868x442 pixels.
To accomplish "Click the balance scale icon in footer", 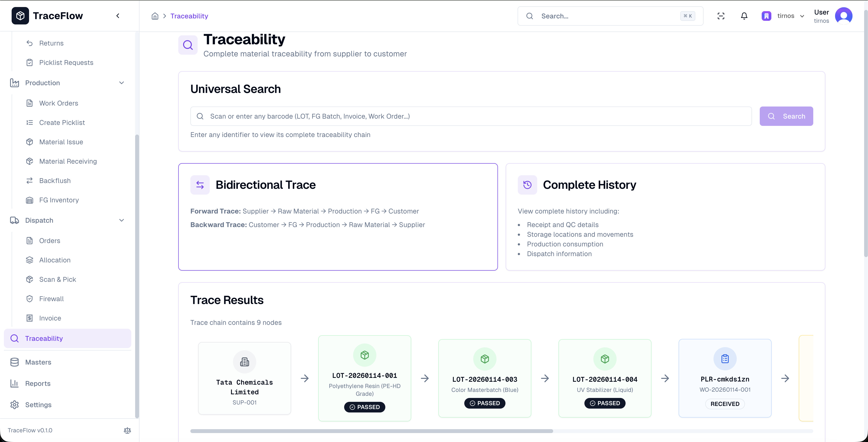I will pos(127,430).
